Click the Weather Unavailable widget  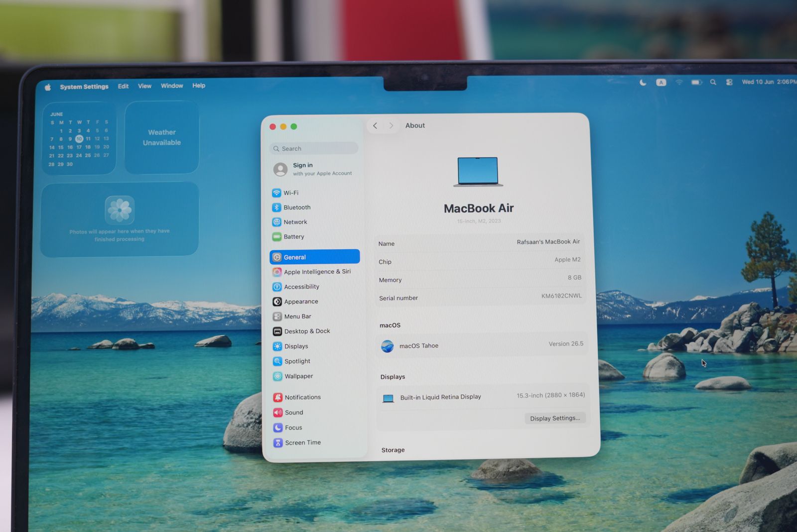pos(162,137)
